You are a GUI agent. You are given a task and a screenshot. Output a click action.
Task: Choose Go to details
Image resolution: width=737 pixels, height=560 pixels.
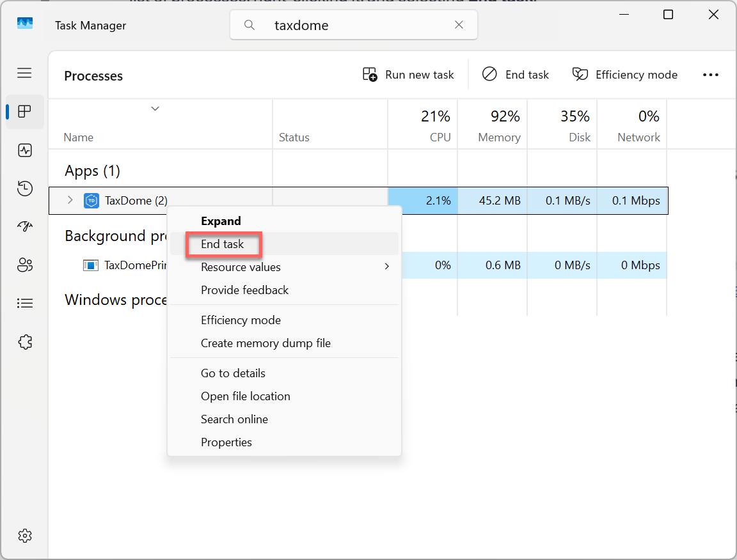[284, 373]
